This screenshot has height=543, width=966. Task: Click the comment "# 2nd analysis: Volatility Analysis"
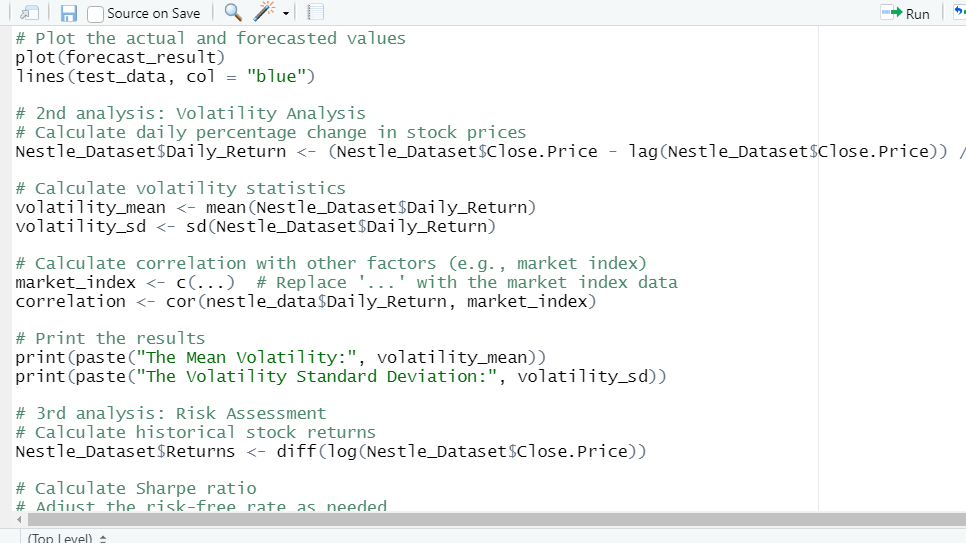coord(190,113)
